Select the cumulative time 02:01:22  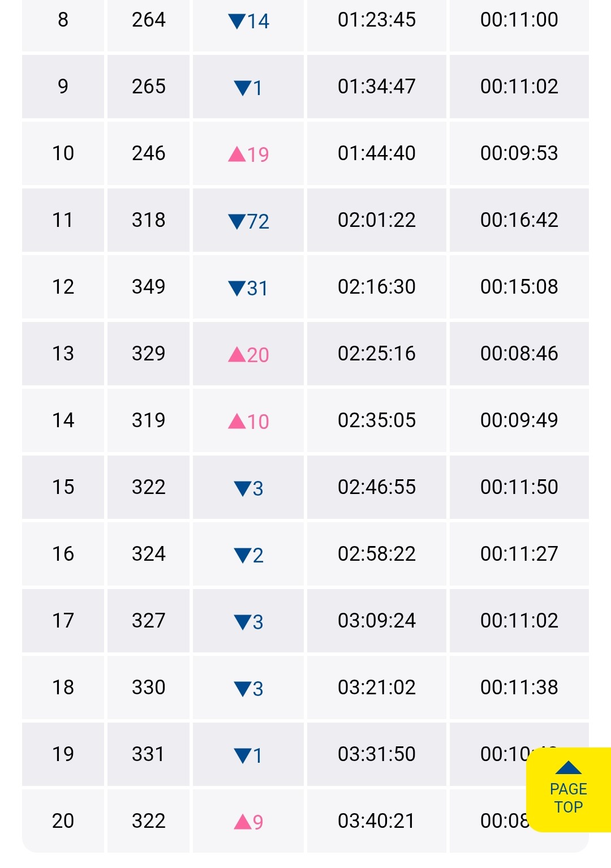376,220
